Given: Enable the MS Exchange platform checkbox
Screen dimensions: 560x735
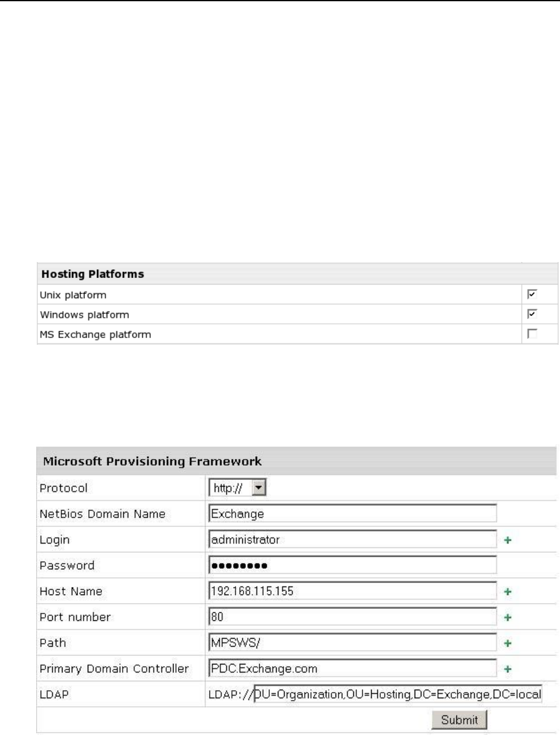Looking at the screenshot, I should pos(532,334).
